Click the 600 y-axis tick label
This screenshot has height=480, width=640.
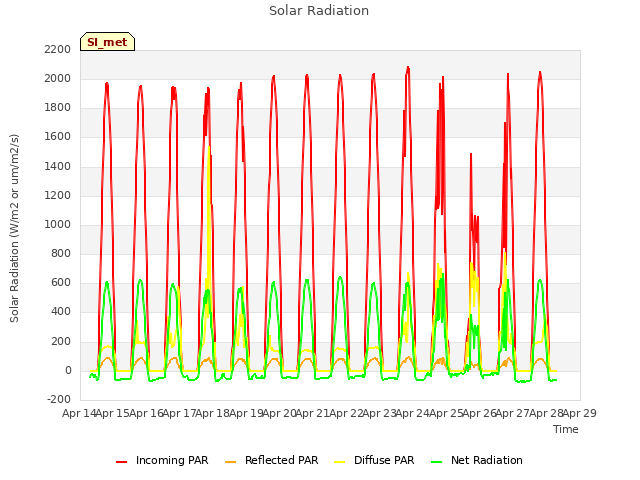[61, 282]
